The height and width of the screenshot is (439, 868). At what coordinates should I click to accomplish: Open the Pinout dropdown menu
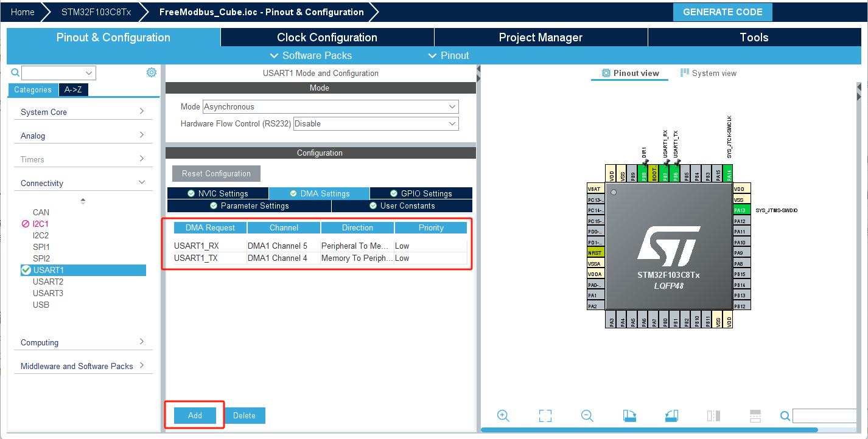click(449, 55)
